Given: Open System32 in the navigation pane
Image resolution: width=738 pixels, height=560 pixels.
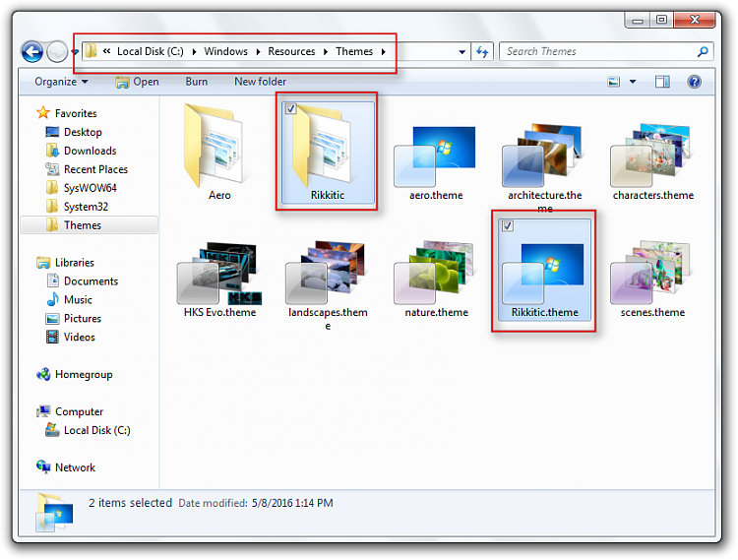Looking at the screenshot, I should click(x=77, y=207).
